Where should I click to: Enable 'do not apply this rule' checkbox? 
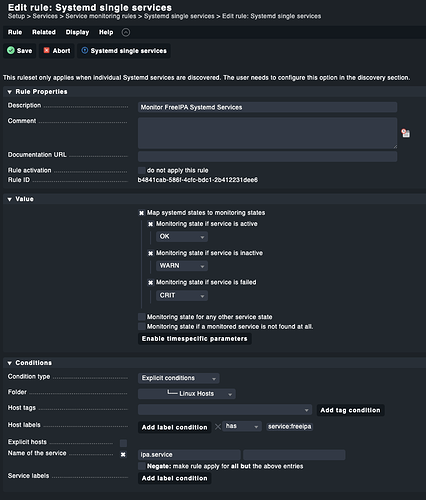142,170
